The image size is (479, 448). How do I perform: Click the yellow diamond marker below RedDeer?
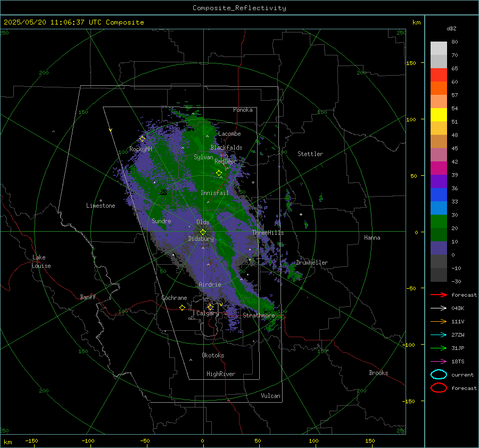(219, 173)
